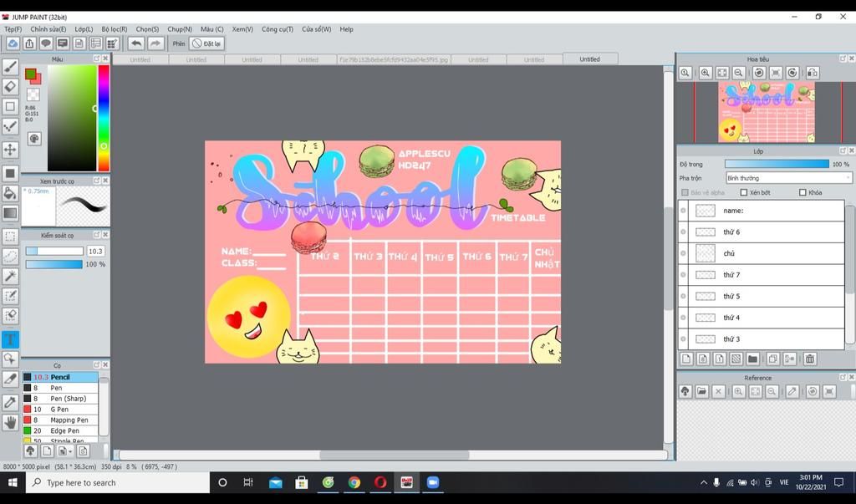The image size is (856, 504).
Task: Select the Brush tool in left toolbar
Action: pos(10,67)
